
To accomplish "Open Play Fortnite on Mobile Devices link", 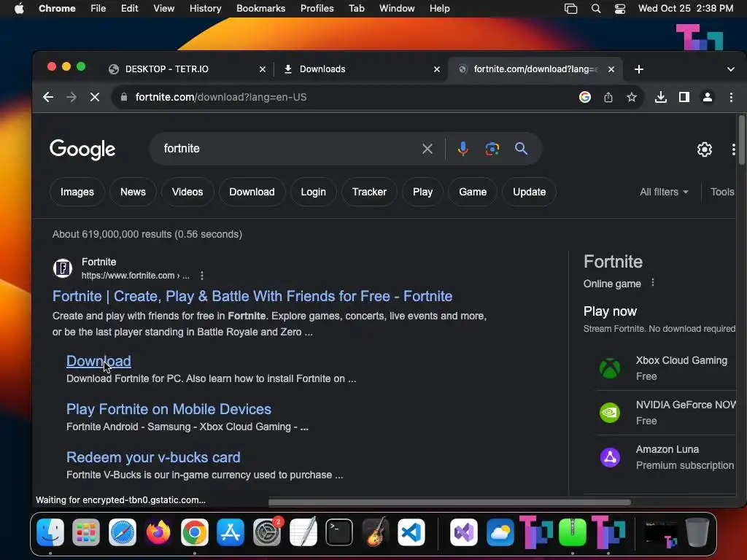I will click(x=169, y=409).
